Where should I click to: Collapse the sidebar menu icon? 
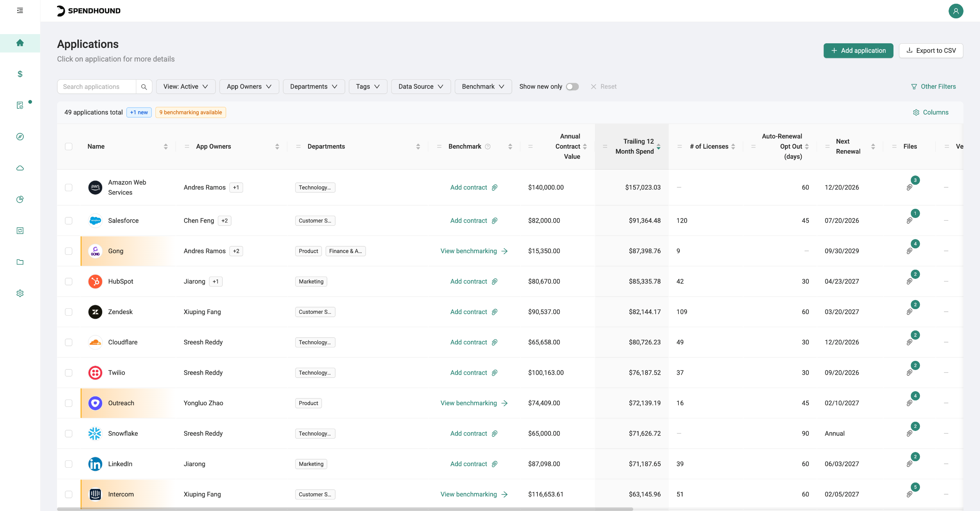[20, 11]
